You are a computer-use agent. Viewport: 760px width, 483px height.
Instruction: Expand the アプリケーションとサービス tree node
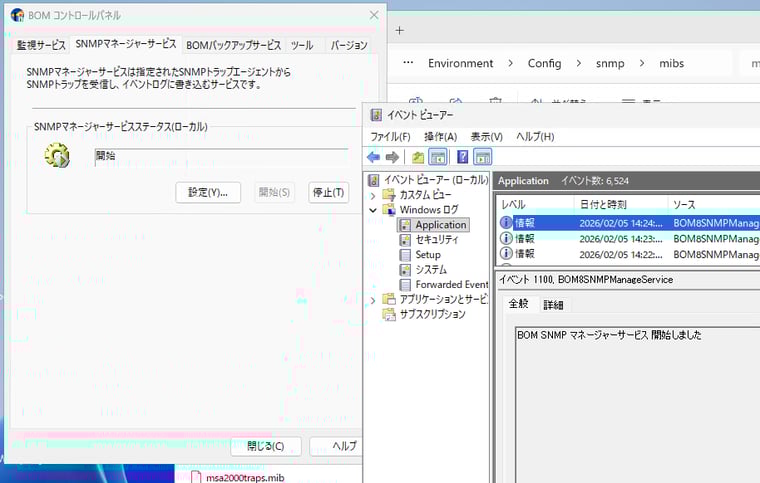pyautogui.click(x=373, y=300)
